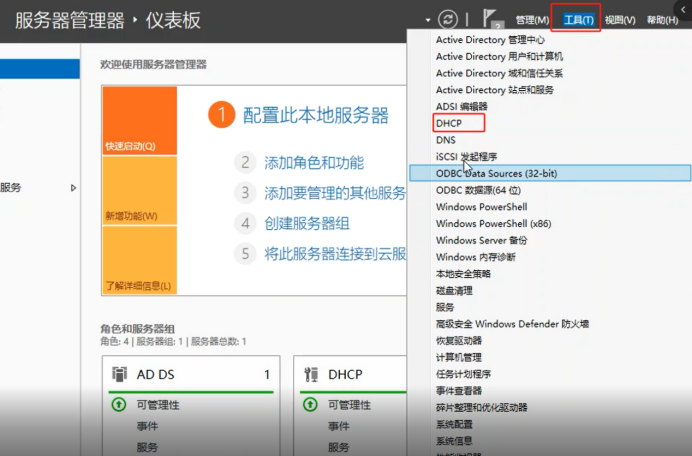This screenshot has height=456, width=692.
Task: Open the 管理(M) menu
Action: (532, 20)
